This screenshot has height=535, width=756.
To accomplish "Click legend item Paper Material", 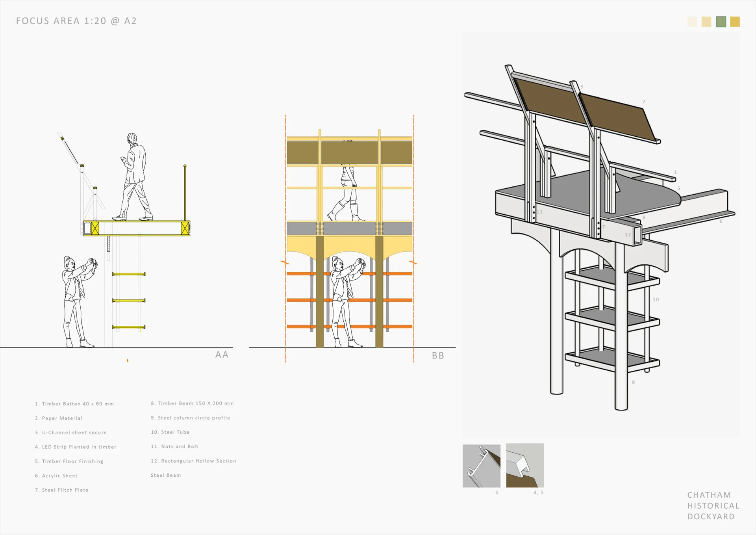I will click(59, 418).
